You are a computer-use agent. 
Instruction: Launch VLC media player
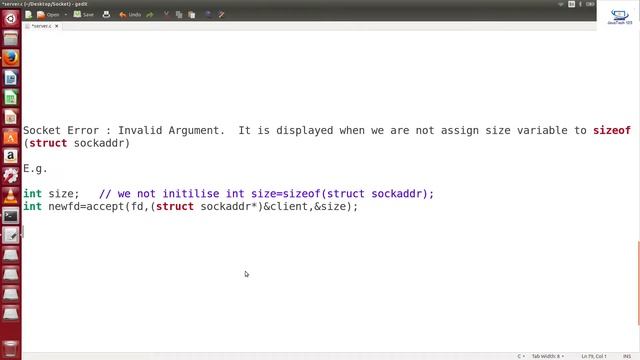click(x=11, y=195)
